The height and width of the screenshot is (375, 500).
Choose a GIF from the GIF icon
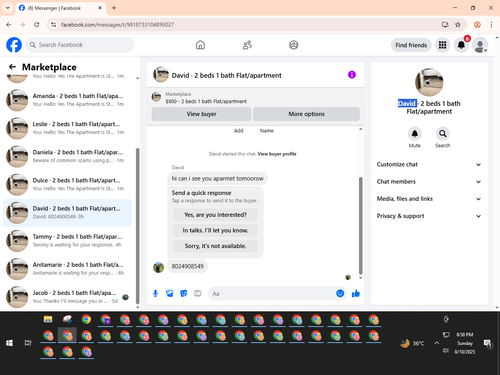point(198,293)
